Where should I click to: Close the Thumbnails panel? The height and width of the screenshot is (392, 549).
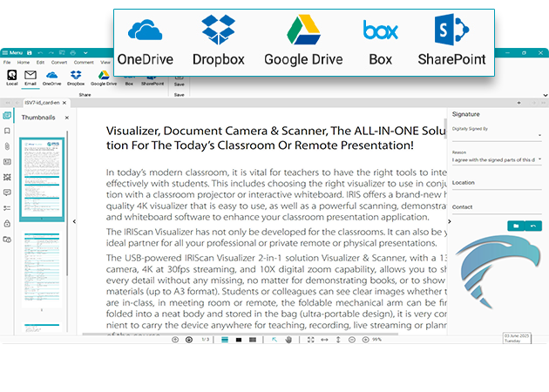click(x=67, y=118)
